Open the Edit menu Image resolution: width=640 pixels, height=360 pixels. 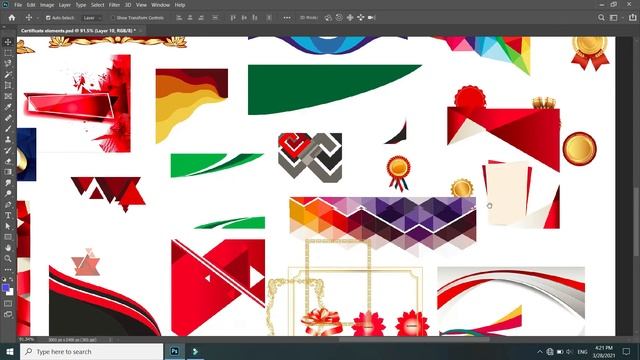coord(31,5)
